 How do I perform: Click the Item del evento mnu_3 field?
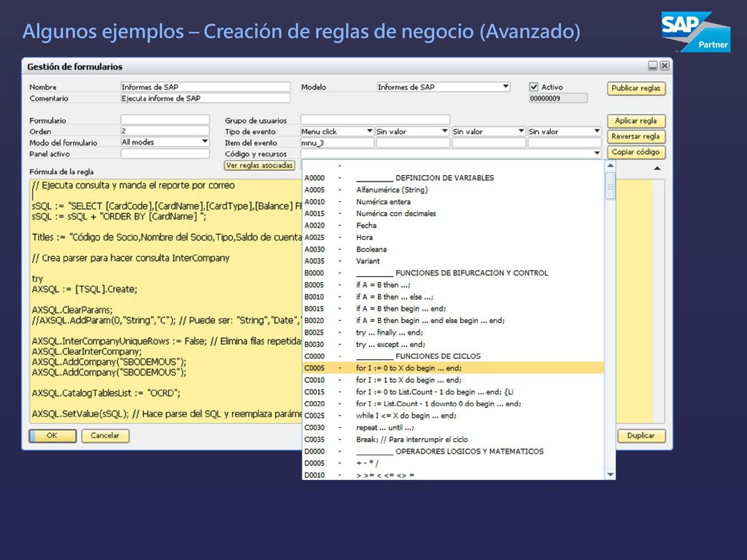click(337, 142)
